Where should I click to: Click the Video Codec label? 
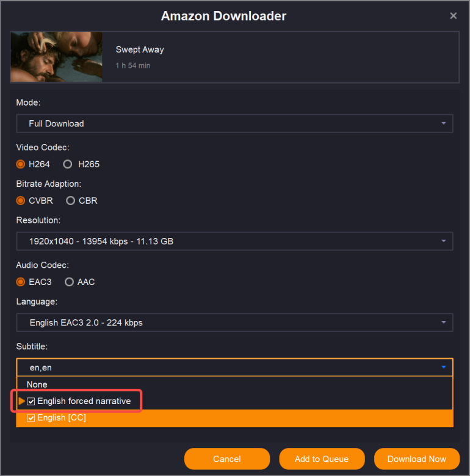(x=43, y=148)
